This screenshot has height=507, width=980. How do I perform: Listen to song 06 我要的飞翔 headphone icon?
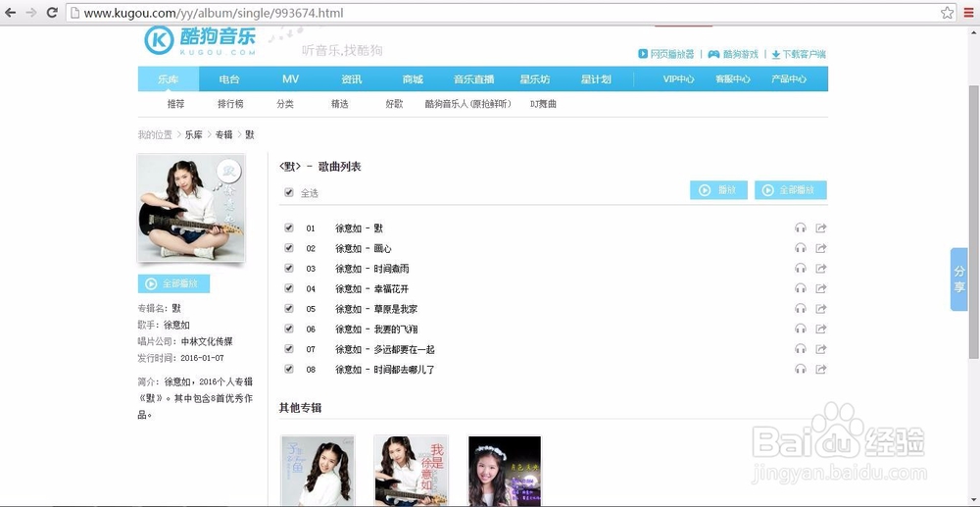tap(801, 329)
